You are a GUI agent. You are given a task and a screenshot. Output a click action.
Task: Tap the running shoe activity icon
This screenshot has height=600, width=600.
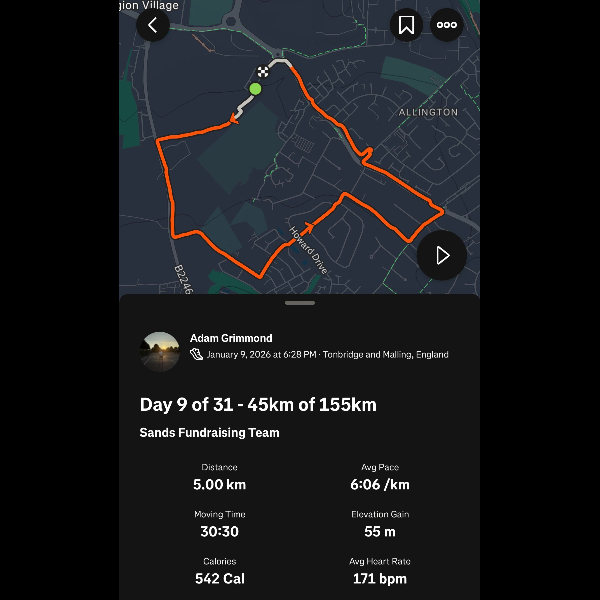point(197,354)
